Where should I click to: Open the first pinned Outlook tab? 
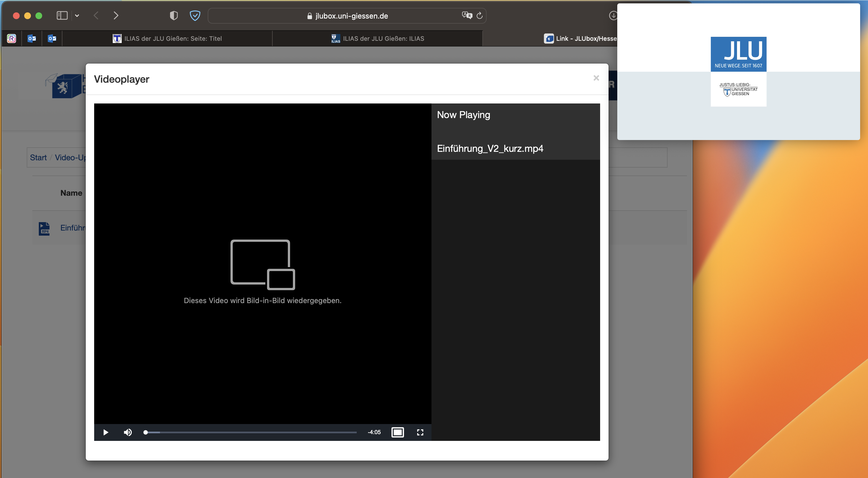coord(32,39)
